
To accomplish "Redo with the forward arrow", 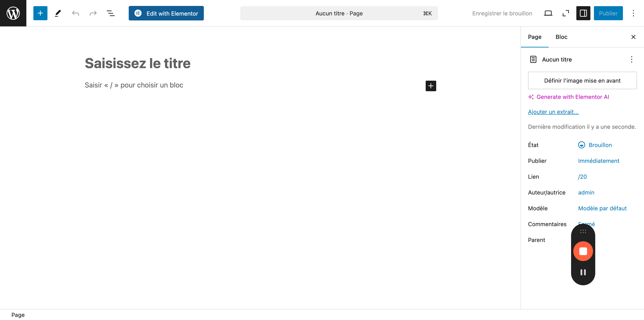I will coord(93,13).
